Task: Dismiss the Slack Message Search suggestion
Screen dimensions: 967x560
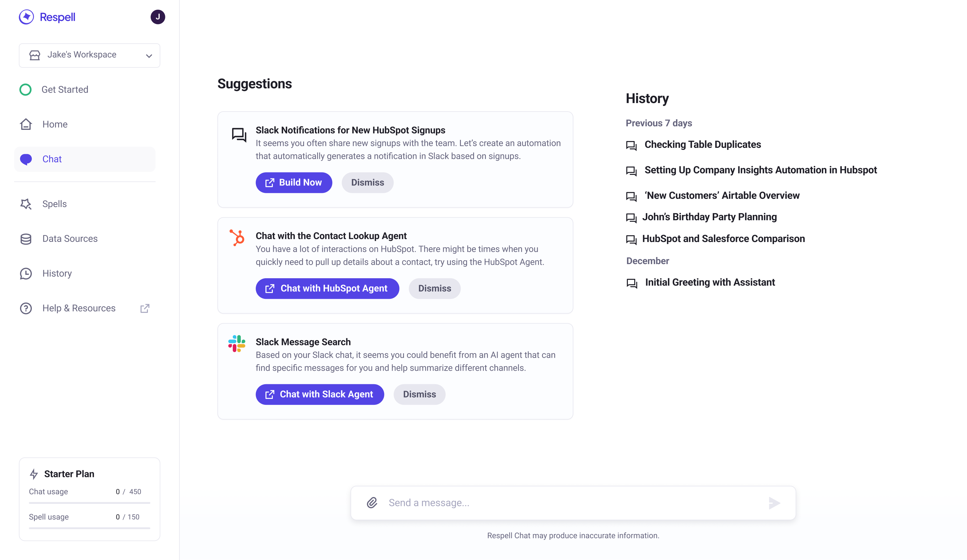Action: [419, 394]
